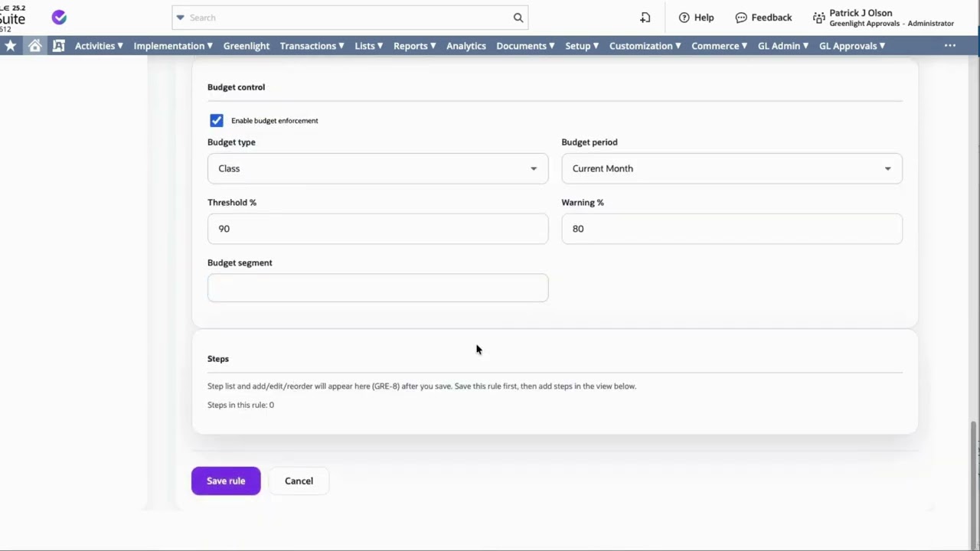The image size is (980, 551).
Task: Open the search filter arrow
Action: coord(180,18)
